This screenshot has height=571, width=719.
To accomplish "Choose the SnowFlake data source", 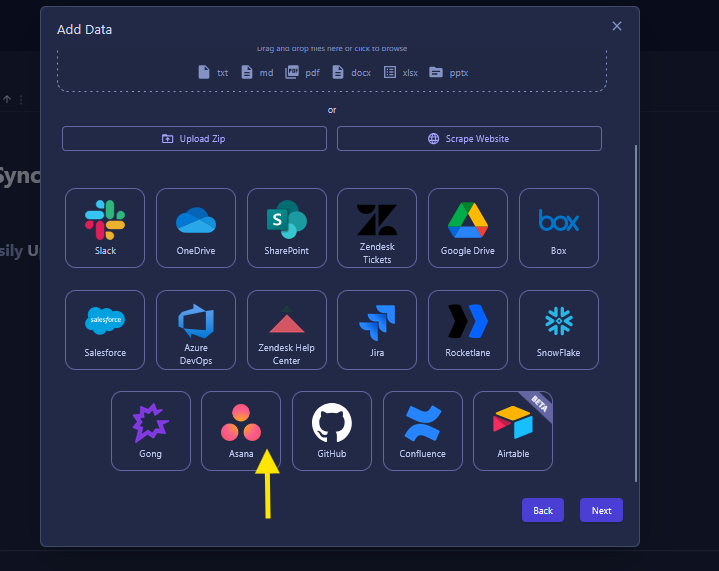I will pos(559,330).
